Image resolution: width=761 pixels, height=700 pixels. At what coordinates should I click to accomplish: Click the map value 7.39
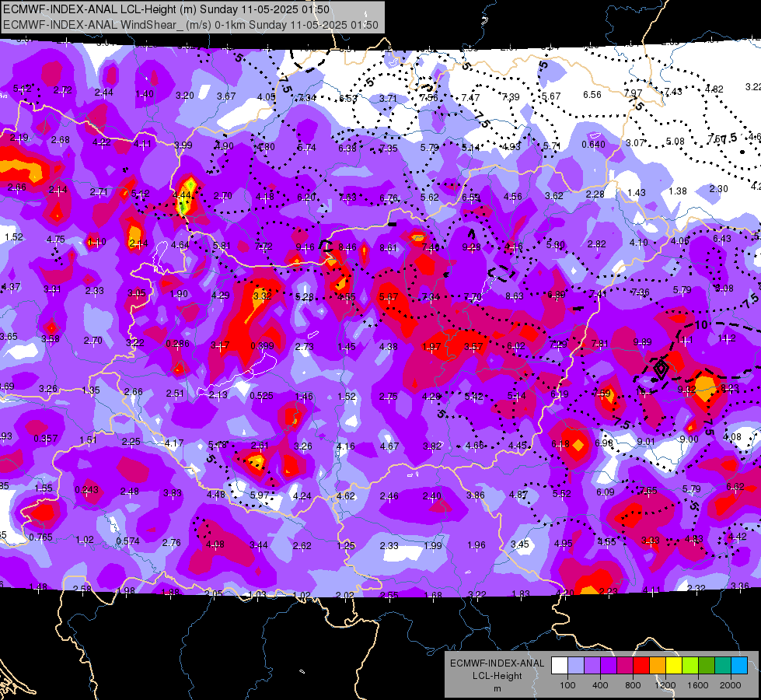click(511, 97)
